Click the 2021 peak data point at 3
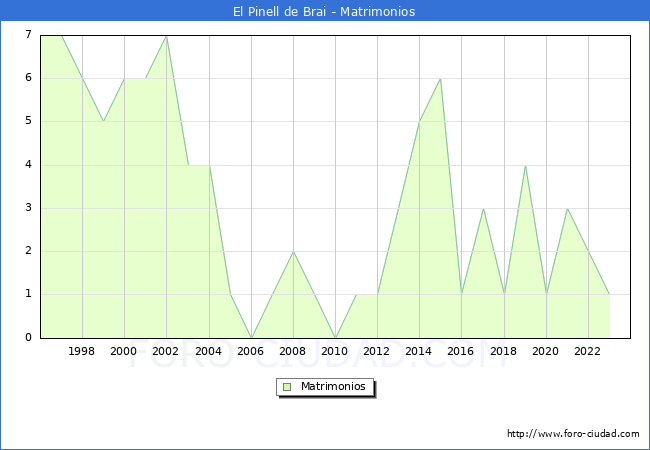 pos(567,208)
